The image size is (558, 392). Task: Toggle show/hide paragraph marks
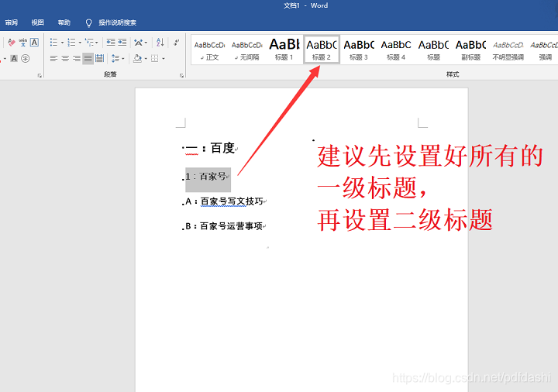[x=176, y=43]
